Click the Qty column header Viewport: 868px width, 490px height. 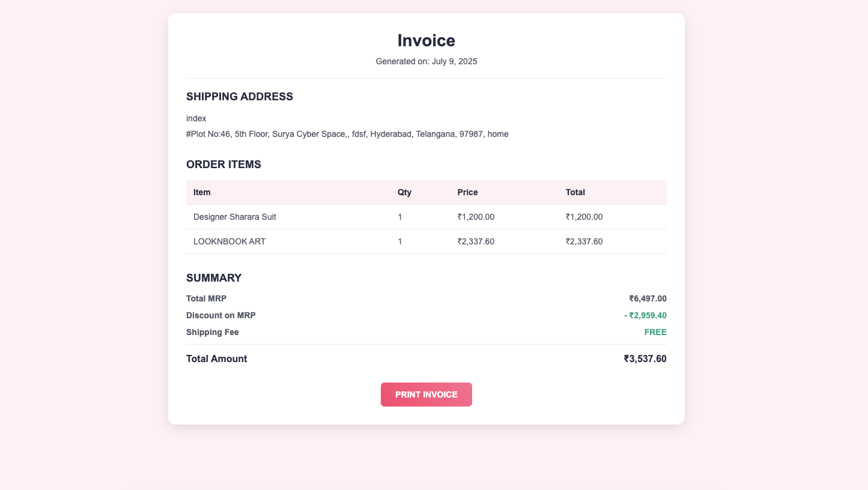pyautogui.click(x=404, y=192)
